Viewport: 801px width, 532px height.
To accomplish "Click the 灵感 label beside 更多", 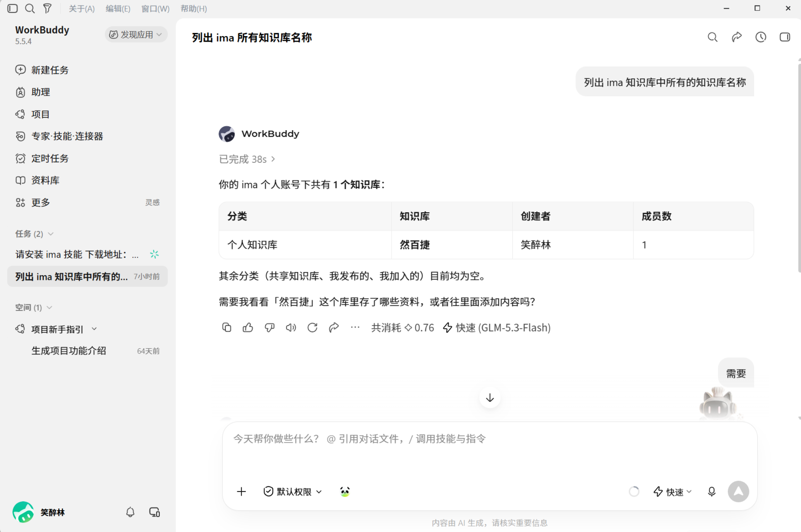I will [x=152, y=202].
